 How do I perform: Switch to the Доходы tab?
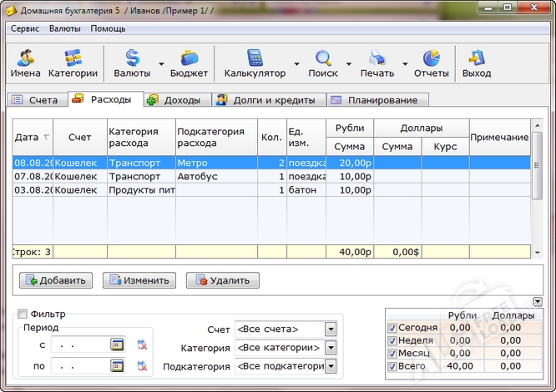(174, 100)
